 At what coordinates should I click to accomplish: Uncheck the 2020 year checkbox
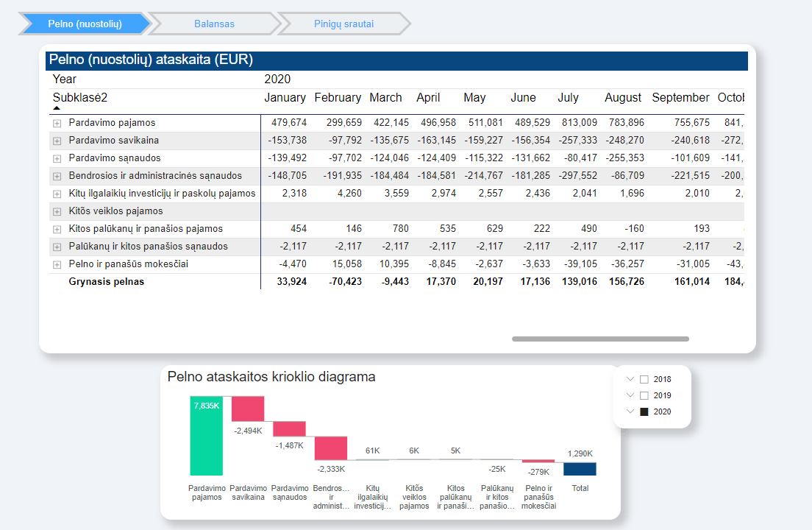point(644,412)
